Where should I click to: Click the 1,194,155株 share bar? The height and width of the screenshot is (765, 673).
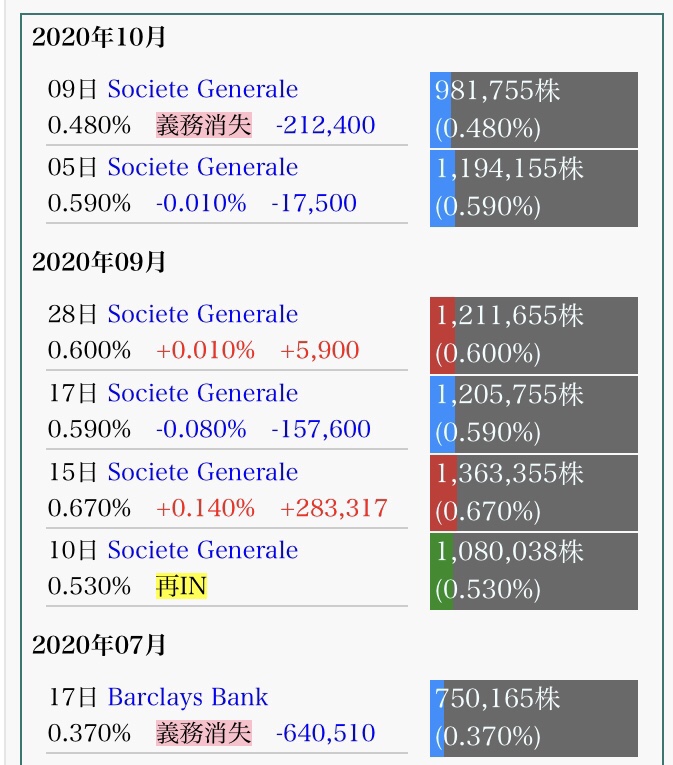click(x=534, y=188)
